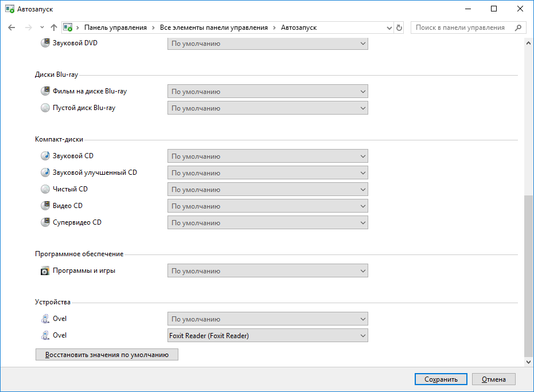The height and width of the screenshot is (392, 534).
Task: Open the Звуковой CD action dropdown
Action: click(x=268, y=156)
